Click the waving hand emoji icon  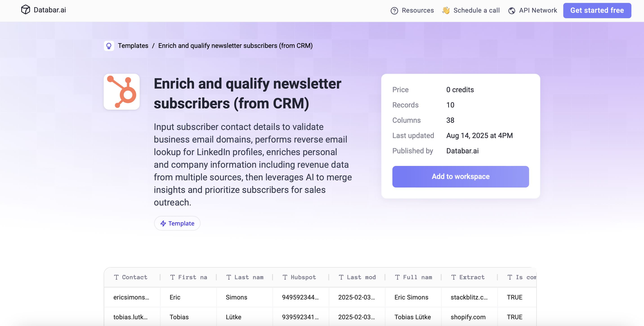(446, 10)
